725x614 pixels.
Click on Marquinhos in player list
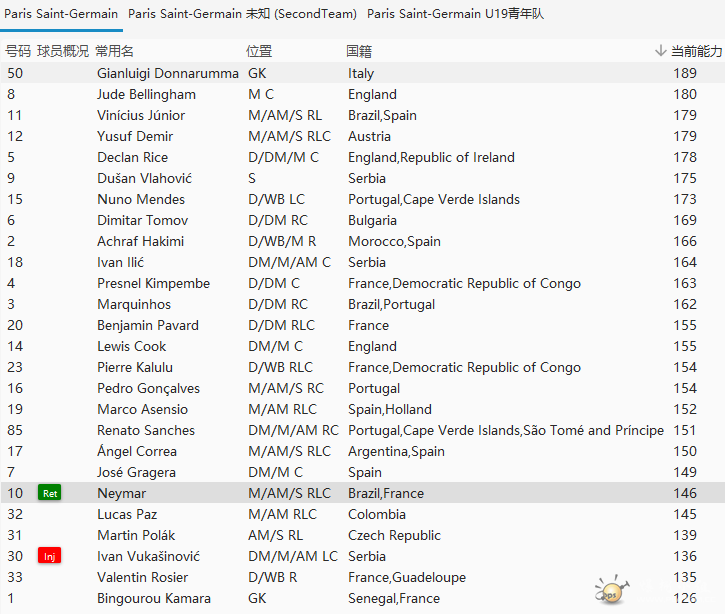(x=134, y=304)
